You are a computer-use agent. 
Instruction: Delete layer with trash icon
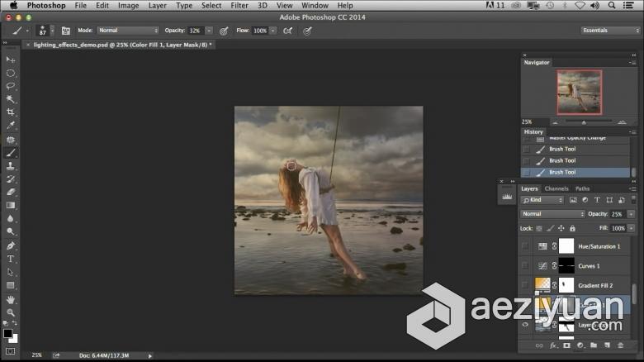[x=621, y=345]
